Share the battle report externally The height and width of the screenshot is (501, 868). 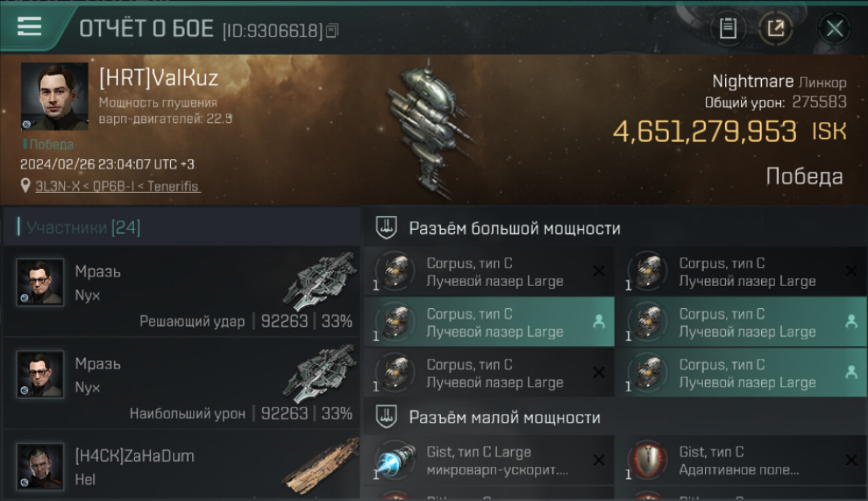click(776, 29)
